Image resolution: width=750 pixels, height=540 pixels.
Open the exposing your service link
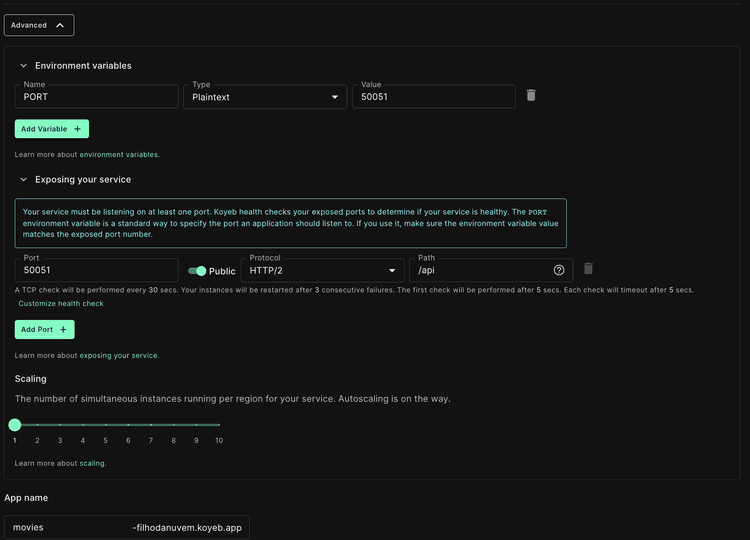pos(118,355)
